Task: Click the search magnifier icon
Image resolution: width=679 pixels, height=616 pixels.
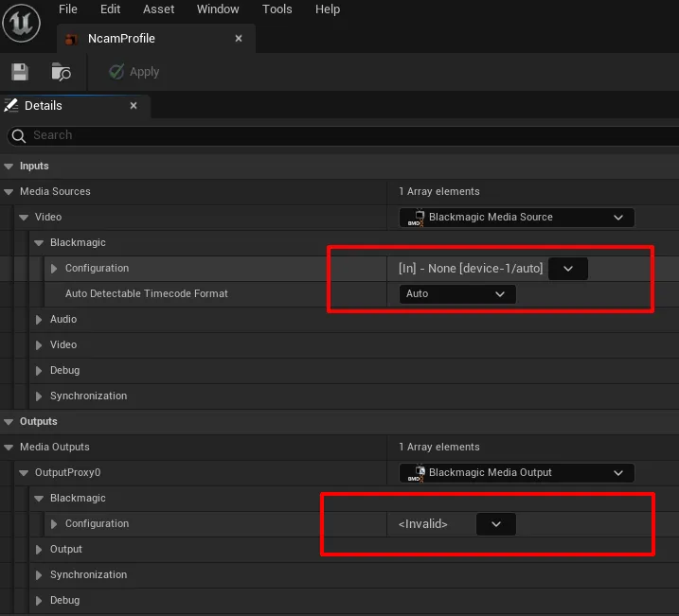Action: 18,136
